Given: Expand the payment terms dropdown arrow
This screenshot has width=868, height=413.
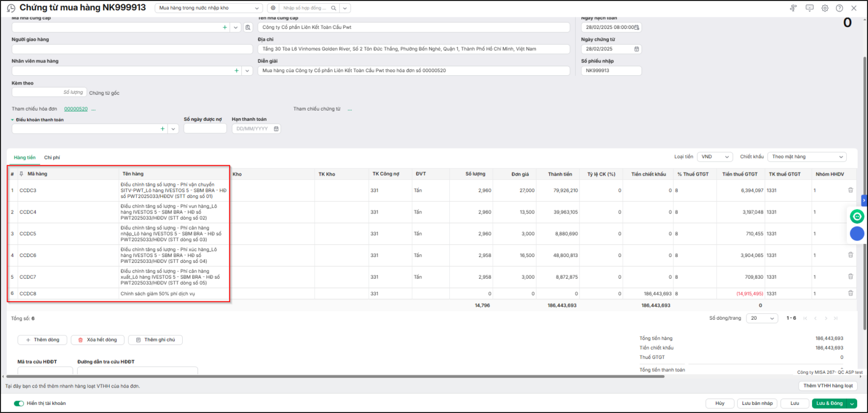Looking at the screenshot, I should 173,129.
